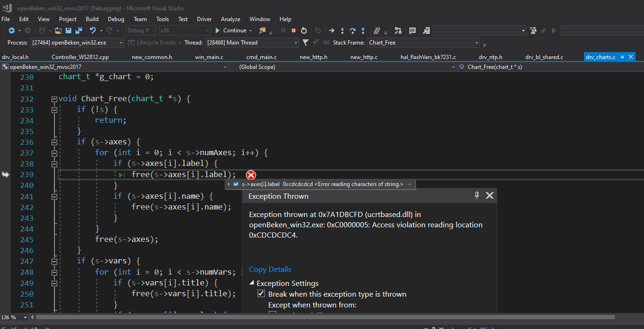Click the hatched code-map toolbar icon
This screenshot has height=329, width=644.
coord(377,30)
